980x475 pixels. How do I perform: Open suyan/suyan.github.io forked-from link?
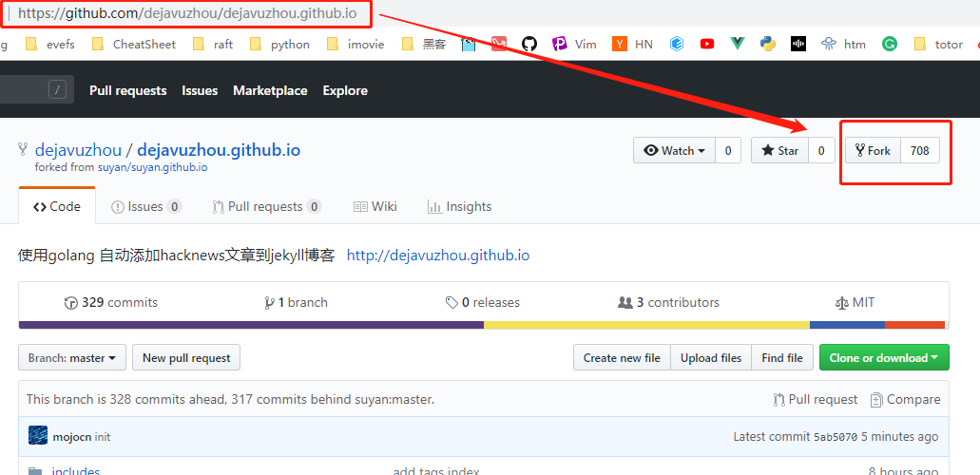pos(152,167)
